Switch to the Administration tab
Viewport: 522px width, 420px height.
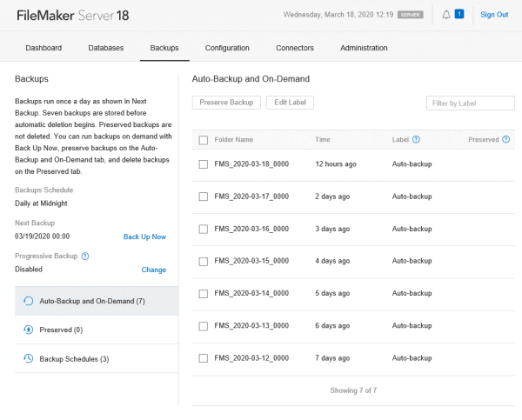click(x=364, y=48)
